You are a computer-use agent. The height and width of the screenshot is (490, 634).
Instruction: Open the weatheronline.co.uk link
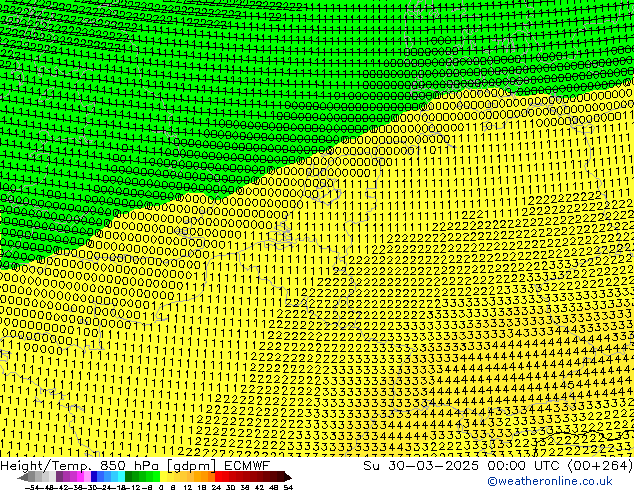549,481
